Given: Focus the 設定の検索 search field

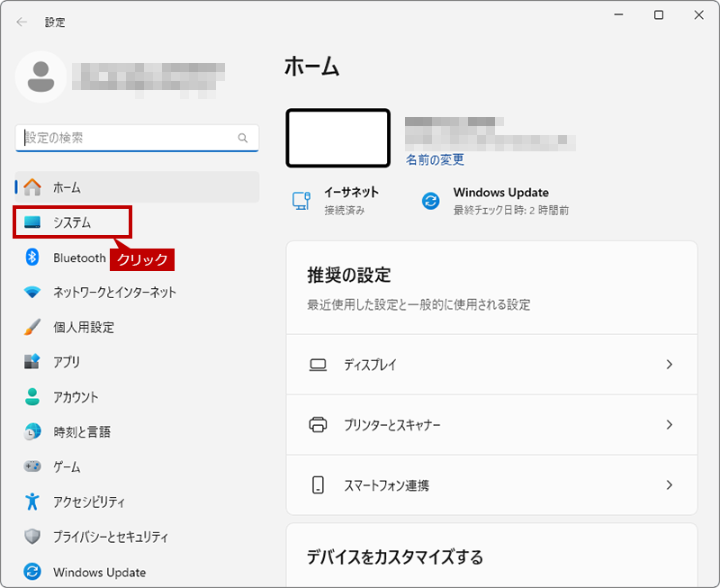Looking at the screenshot, I should coord(138,138).
